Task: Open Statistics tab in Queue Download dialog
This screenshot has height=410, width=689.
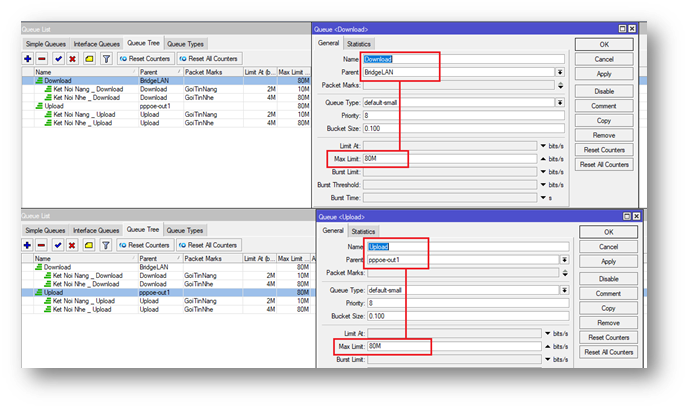Action: point(359,44)
